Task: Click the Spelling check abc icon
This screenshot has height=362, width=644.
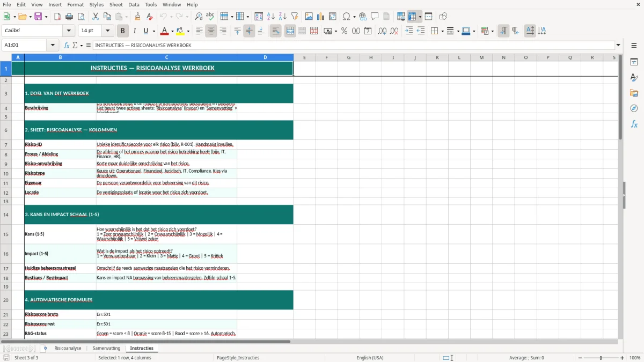Action: click(210, 17)
